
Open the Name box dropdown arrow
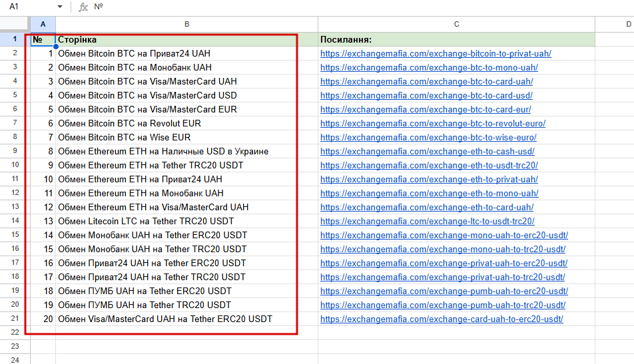pyautogui.click(x=60, y=7)
